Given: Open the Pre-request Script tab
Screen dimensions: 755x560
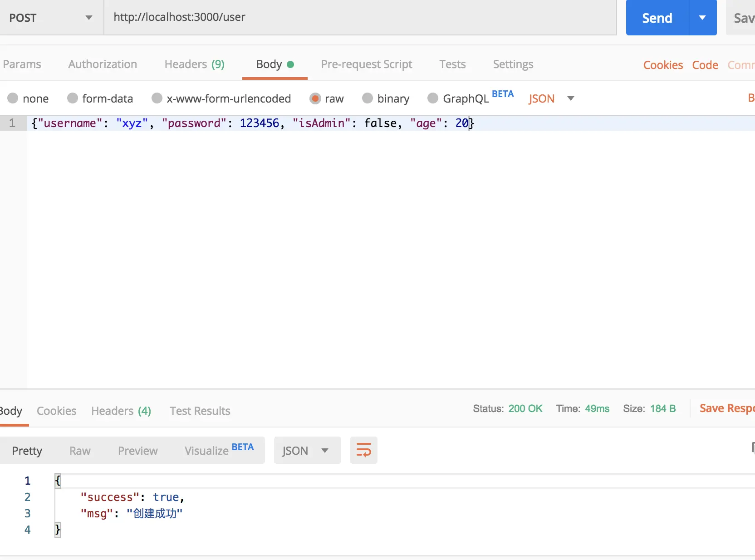Looking at the screenshot, I should click(367, 64).
